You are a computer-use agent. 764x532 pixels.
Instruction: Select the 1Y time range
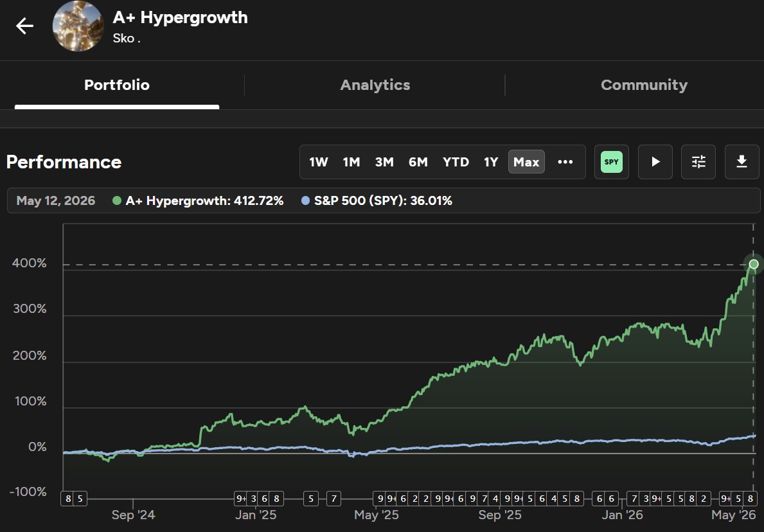tap(491, 162)
